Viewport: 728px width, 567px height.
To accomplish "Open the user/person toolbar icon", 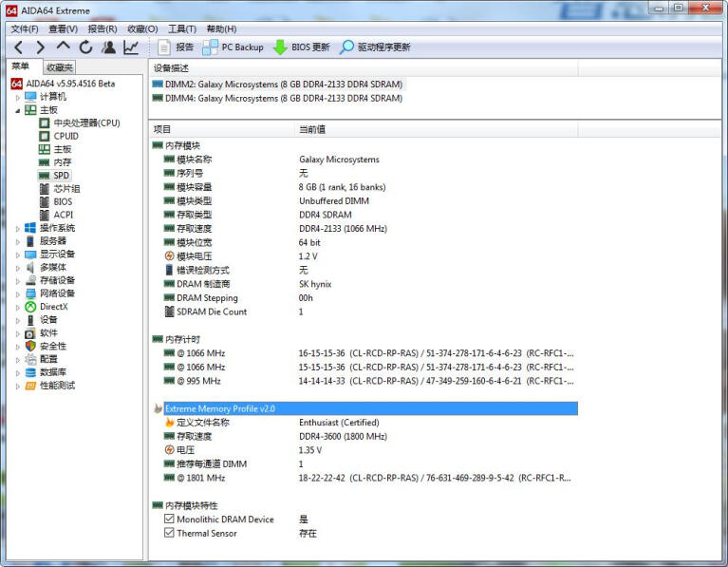I will point(108,47).
